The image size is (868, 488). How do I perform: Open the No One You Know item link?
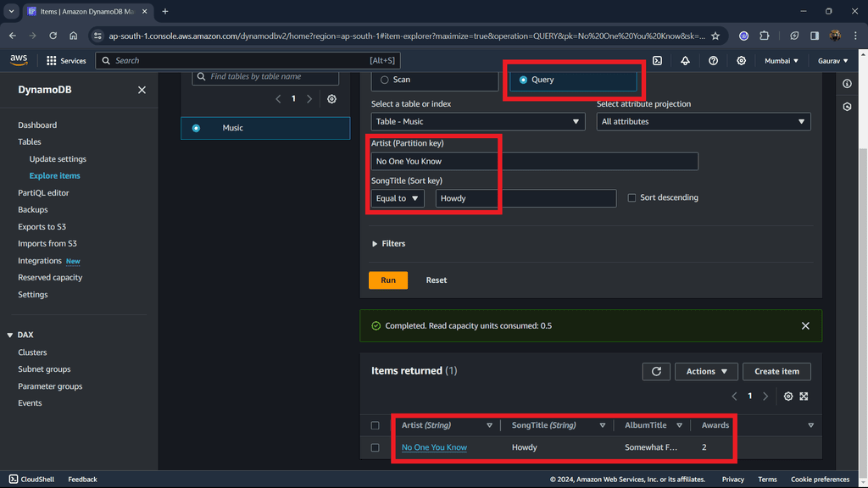434,447
